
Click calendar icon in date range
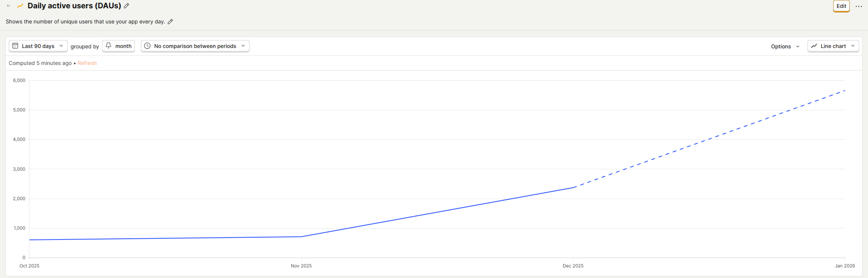point(15,46)
